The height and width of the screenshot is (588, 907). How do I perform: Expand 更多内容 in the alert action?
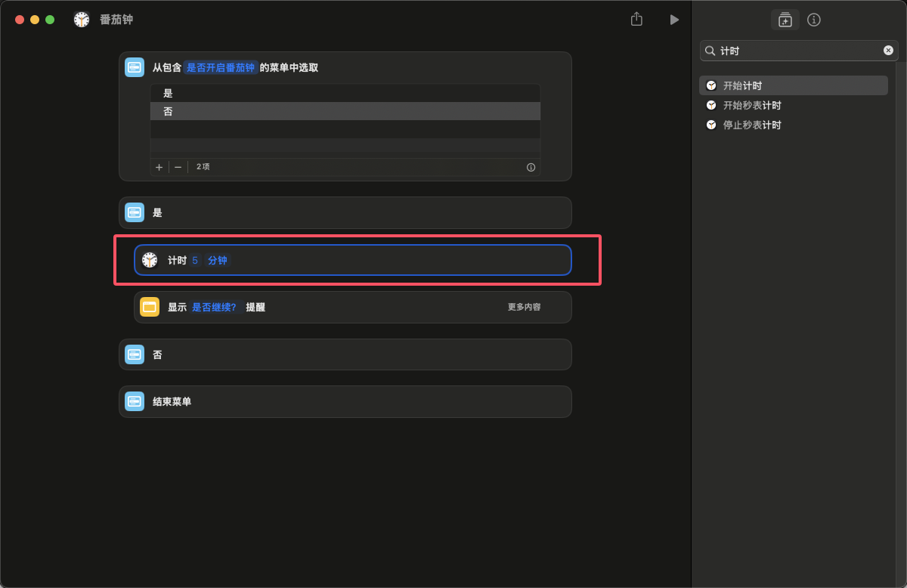pos(524,307)
